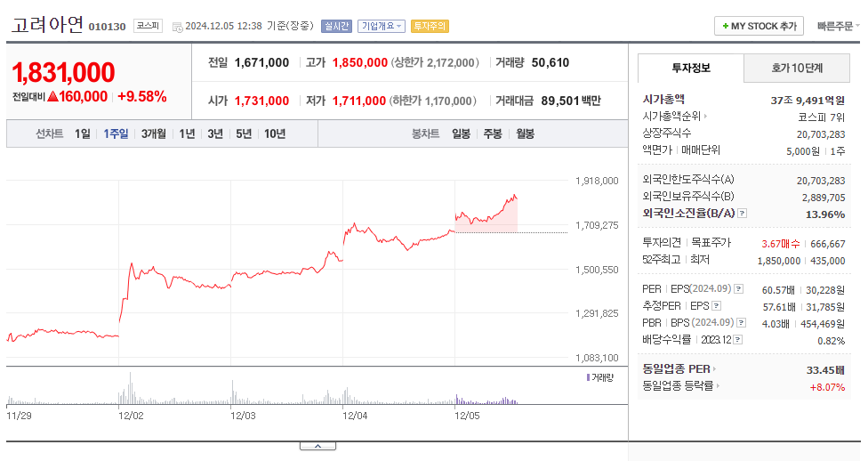Select 10년 line chart period
This screenshot has height=461, width=868.
[275, 133]
